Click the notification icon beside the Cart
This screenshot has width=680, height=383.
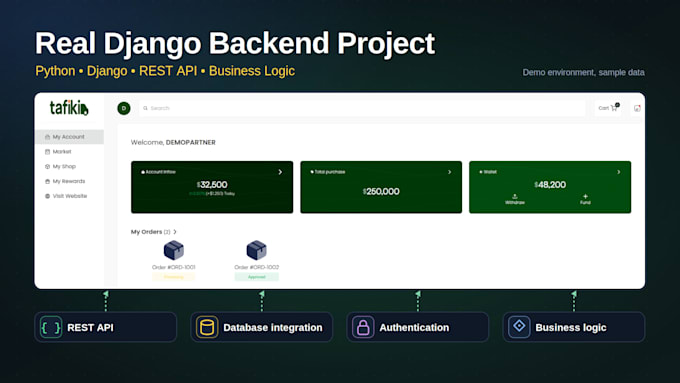pos(637,108)
